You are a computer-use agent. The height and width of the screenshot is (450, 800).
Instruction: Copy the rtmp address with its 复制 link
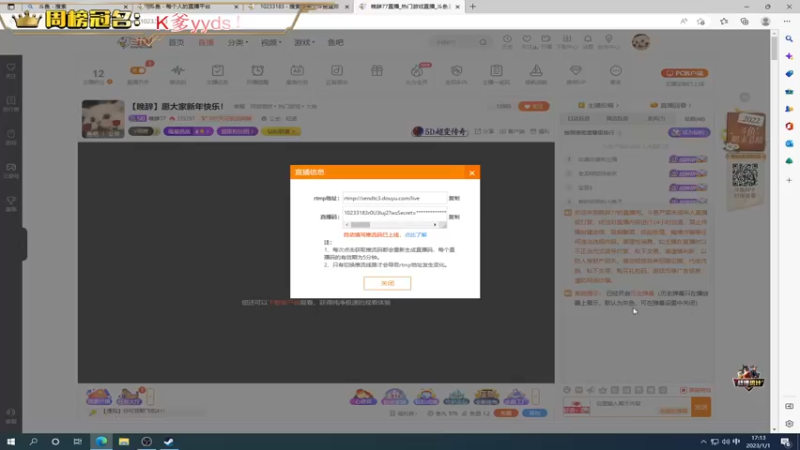pyautogui.click(x=454, y=198)
